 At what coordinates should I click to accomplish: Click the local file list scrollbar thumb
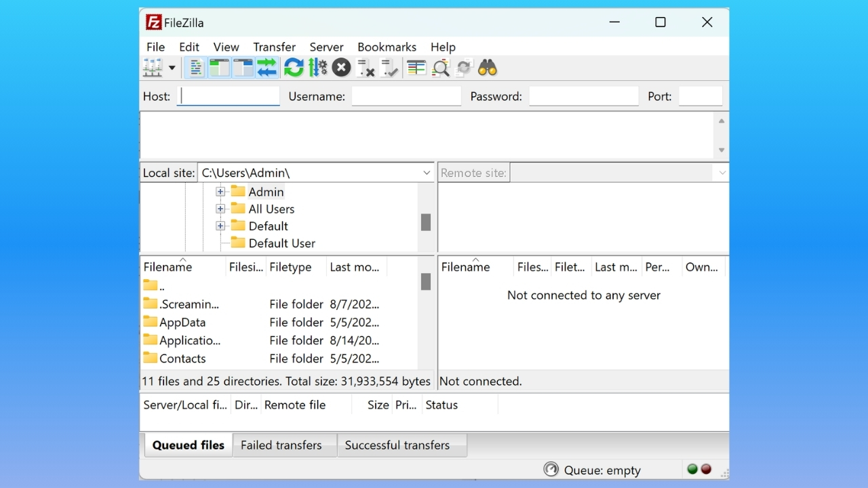click(x=426, y=281)
